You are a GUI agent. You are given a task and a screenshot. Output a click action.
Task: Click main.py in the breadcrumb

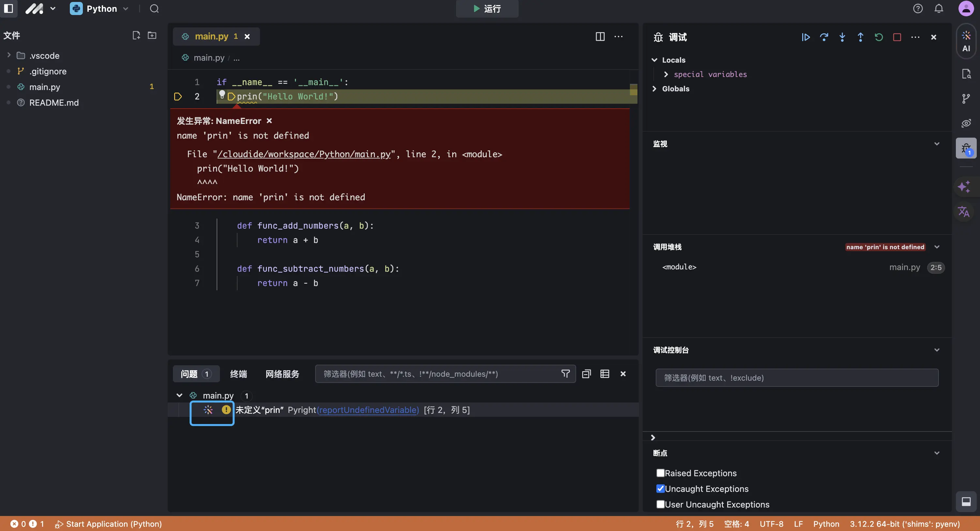208,57
